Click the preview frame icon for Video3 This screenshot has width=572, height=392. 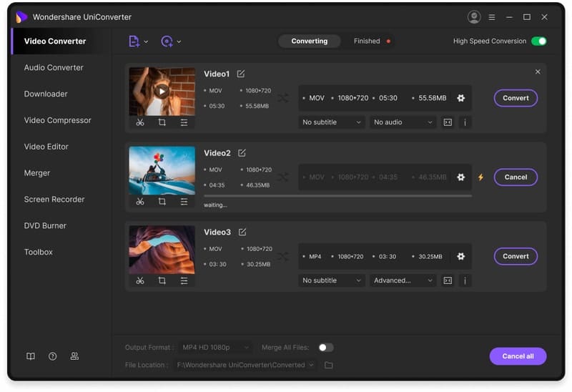pyautogui.click(x=448, y=280)
